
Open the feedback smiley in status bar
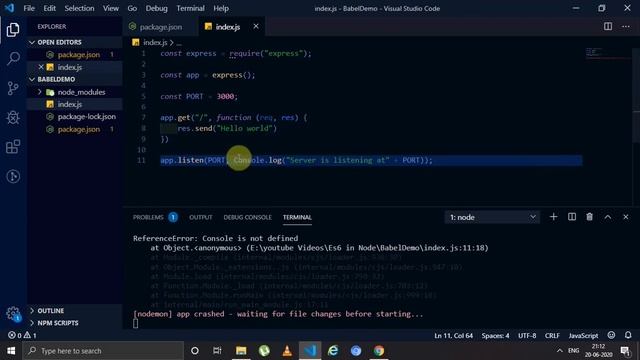click(611, 335)
